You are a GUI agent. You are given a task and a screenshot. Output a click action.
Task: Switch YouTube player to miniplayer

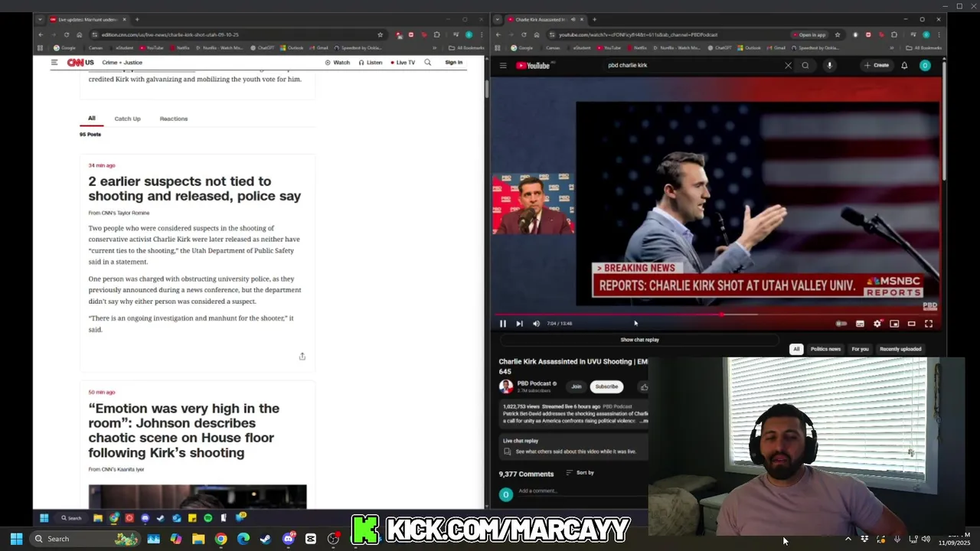894,324
